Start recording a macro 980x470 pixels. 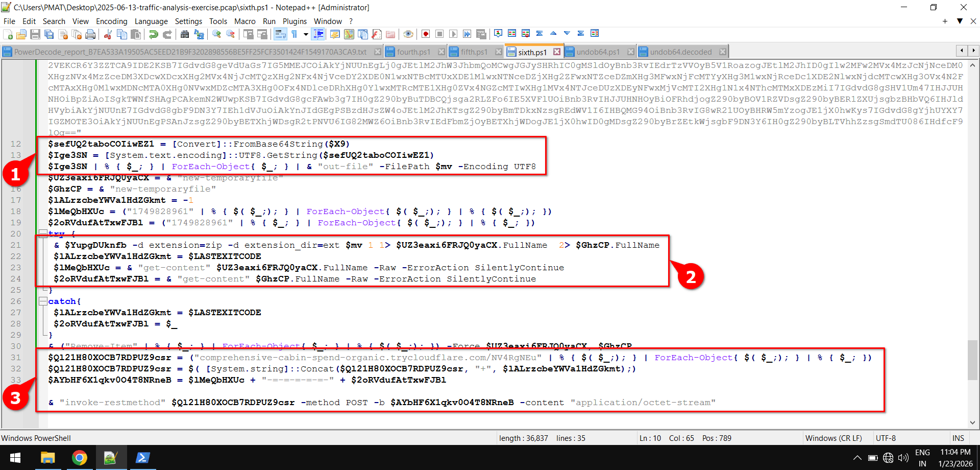tap(426, 34)
